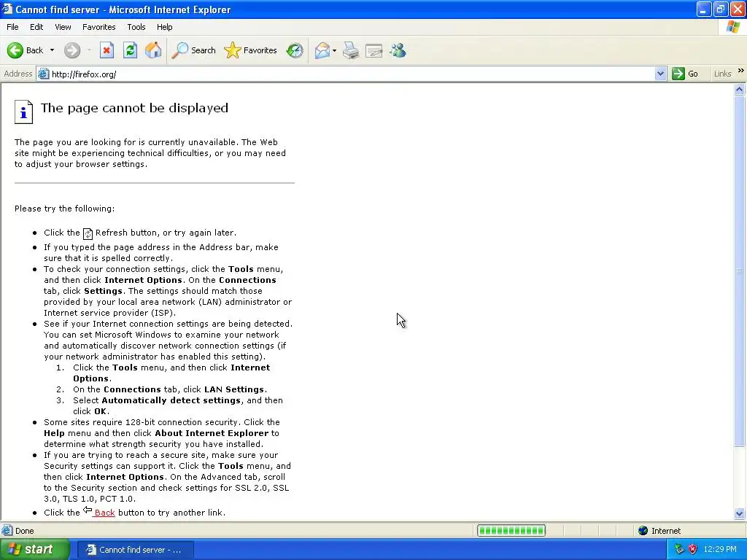Click the scrollbar down arrow
This screenshot has height=560, width=747.
[x=740, y=513]
